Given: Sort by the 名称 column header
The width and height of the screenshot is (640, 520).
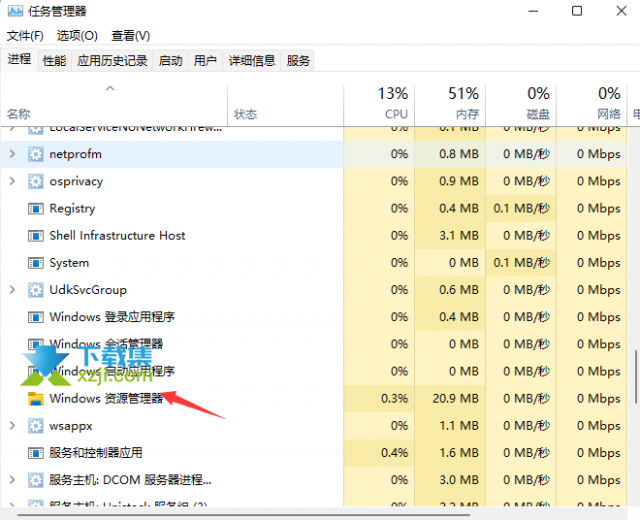Looking at the screenshot, I should point(114,105).
